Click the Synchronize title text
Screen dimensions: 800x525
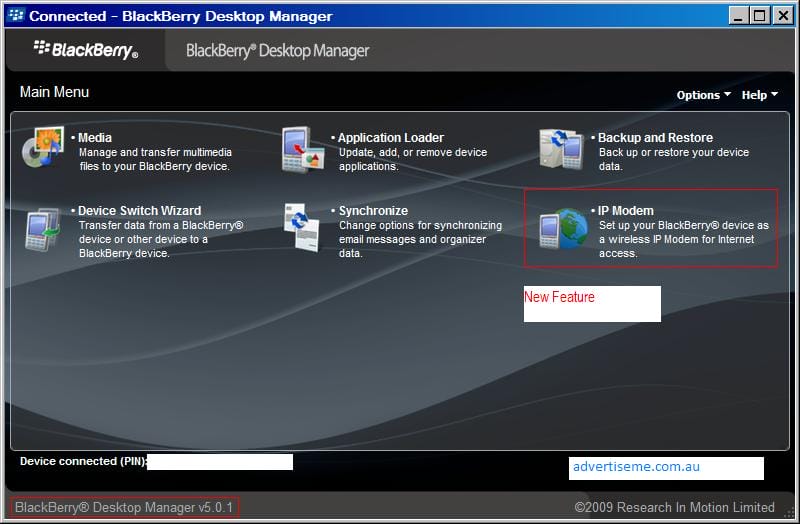coord(373,211)
